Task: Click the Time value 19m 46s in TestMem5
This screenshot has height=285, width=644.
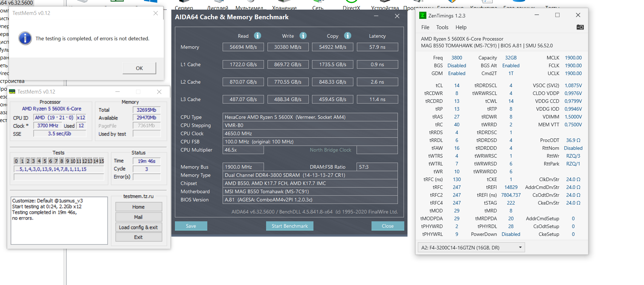Action: coord(146,161)
